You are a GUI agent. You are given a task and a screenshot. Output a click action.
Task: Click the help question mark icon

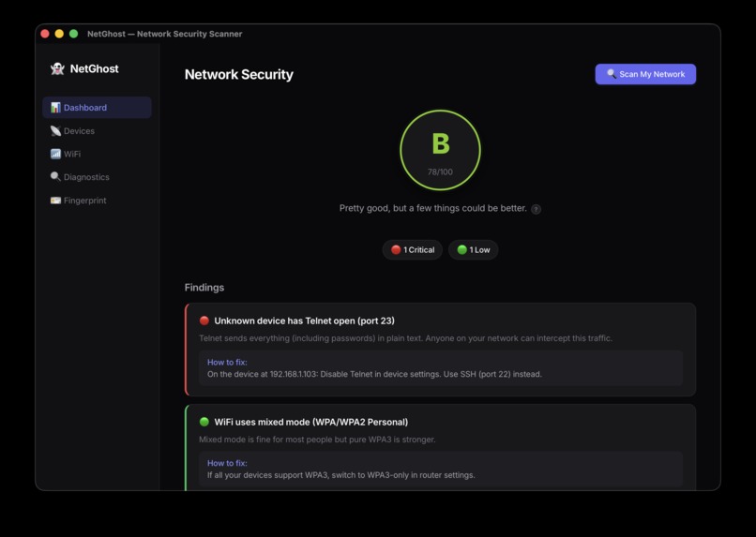point(536,209)
